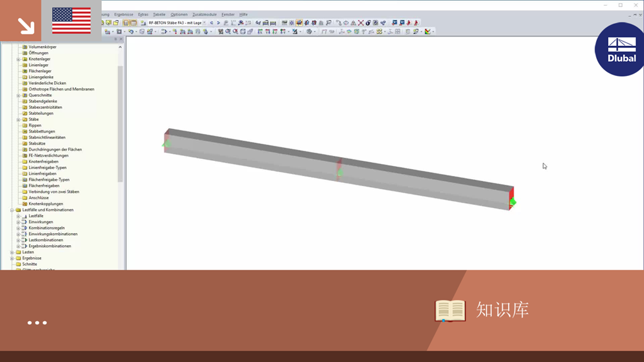
Task: Click the navigator scrollbar thumb
Action: click(120, 123)
